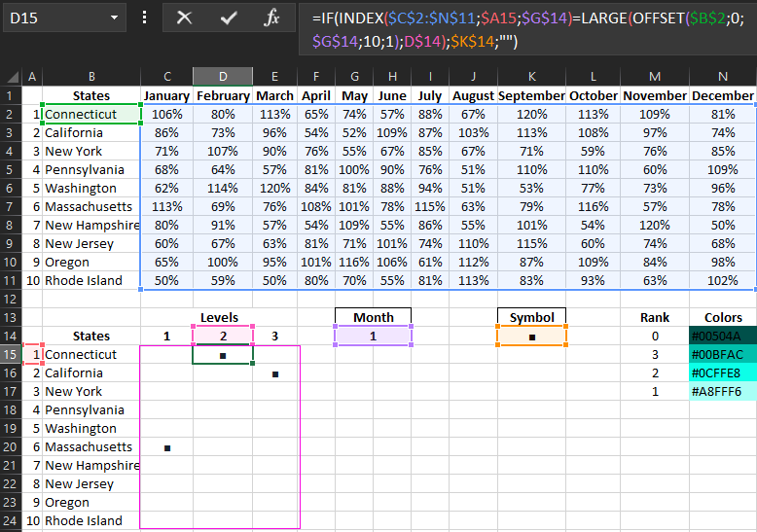757x532 pixels.
Task: Click inside the formula bar text
Action: pos(525,29)
